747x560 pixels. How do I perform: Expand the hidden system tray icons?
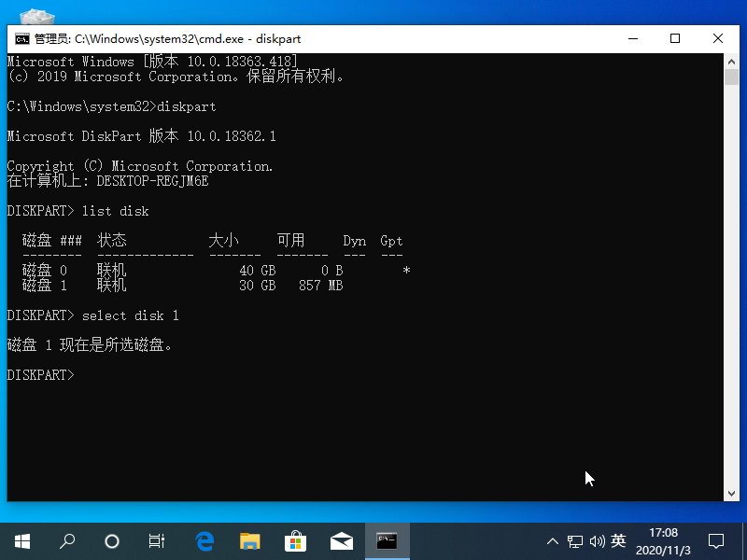point(553,541)
